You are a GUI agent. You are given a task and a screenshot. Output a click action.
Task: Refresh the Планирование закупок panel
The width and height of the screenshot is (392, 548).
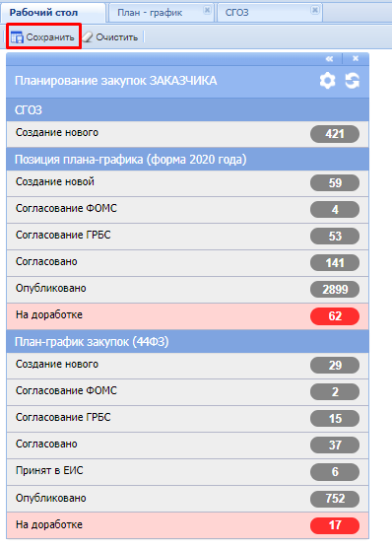[x=353, y=81]
